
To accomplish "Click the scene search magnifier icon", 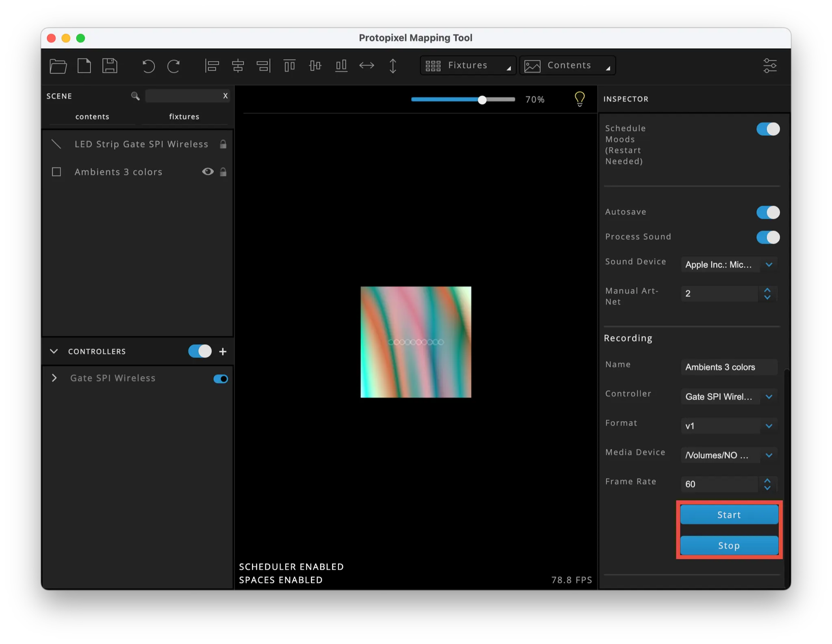I will pyautogui.click(x=135, y=96).
